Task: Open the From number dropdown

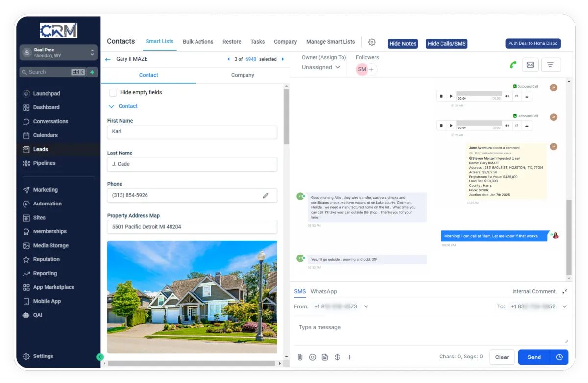Action: click(x=366, y=306)
